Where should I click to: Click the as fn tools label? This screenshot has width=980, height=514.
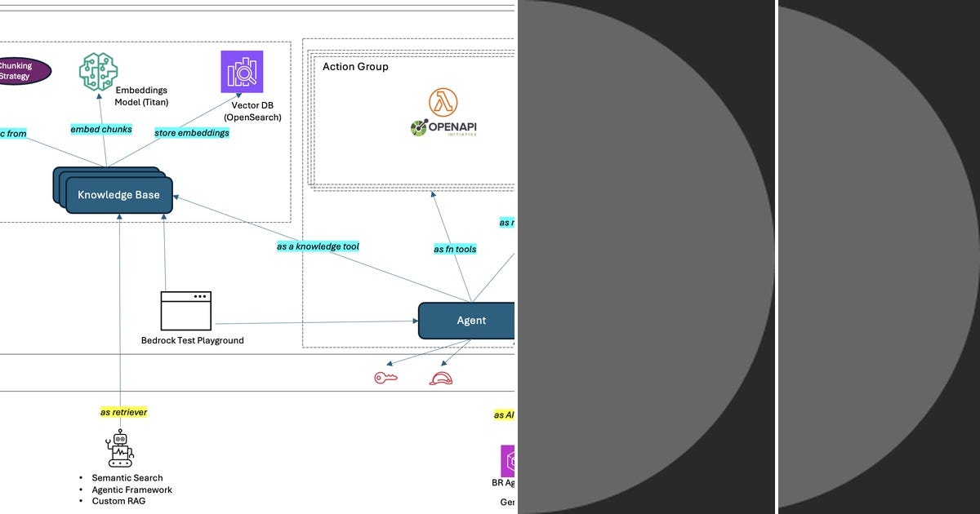tap(454, 250)
